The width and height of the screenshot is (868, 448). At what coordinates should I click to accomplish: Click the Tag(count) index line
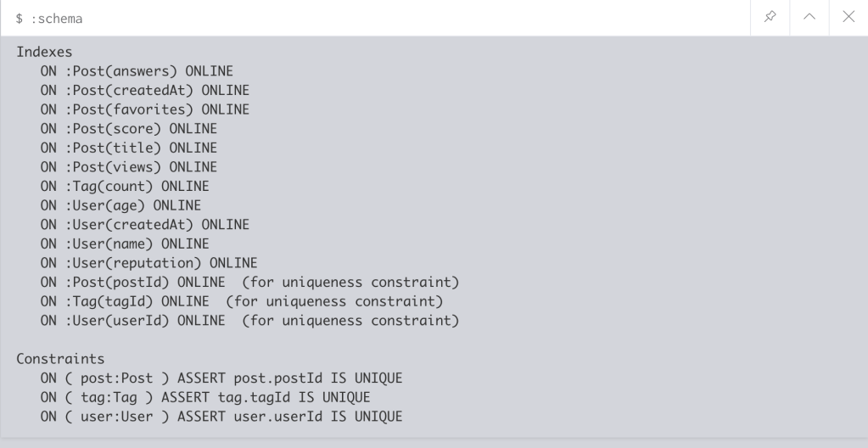(125, 186)
